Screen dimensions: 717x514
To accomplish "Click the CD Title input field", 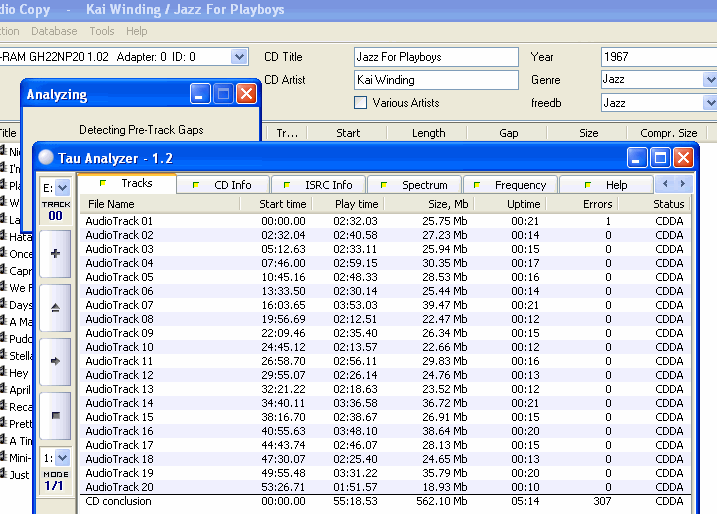I will pos(436,57).
